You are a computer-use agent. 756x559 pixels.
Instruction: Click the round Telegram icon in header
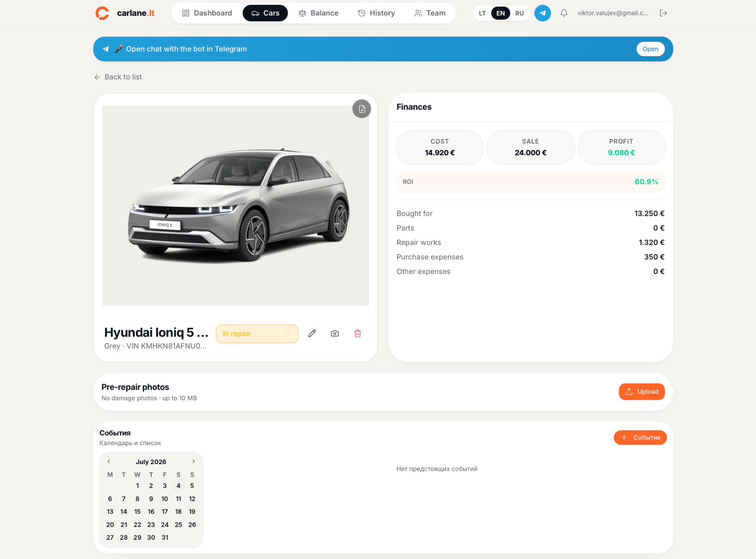543,13
